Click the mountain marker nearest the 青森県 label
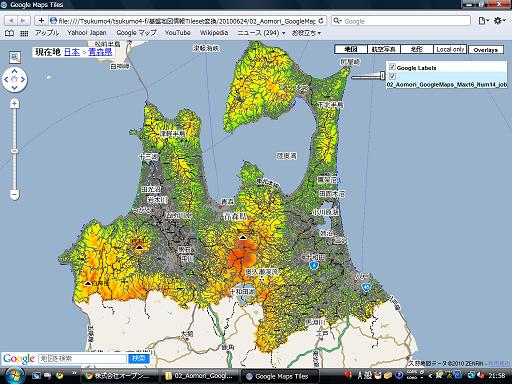The height and width of the screenshot is (384, 512). point(243,237)
